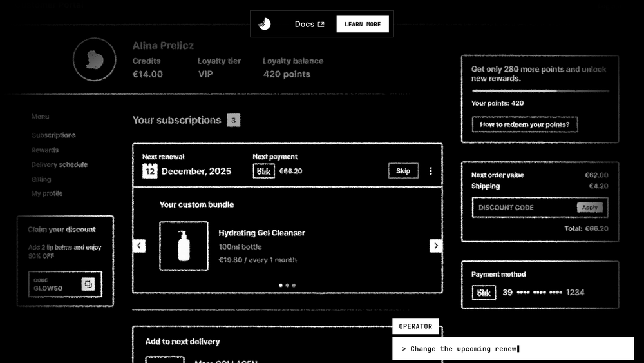
Task: Click Alina Prelicz's profile avatar
Action: (95, 59)
